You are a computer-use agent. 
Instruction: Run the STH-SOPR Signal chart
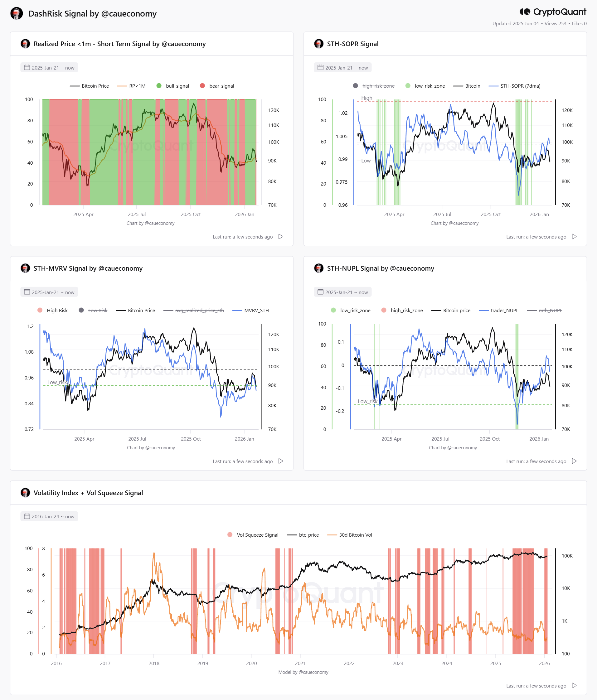click(574, 236)
